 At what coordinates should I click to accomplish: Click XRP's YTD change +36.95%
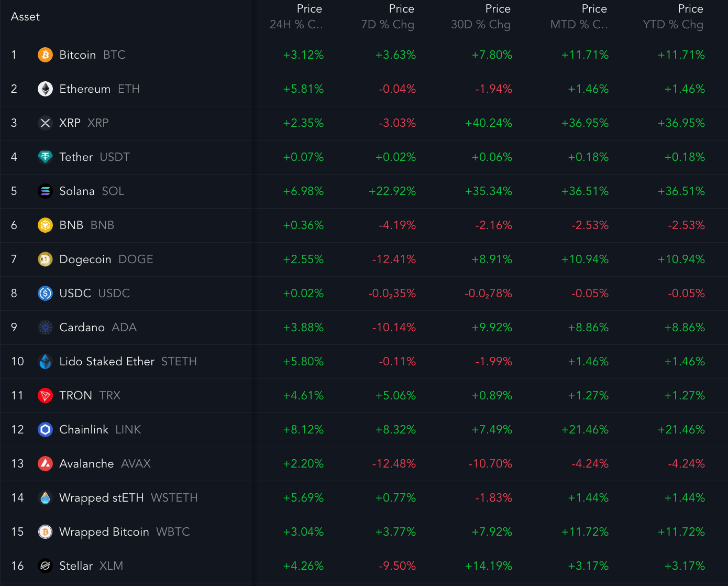point(681,123)
